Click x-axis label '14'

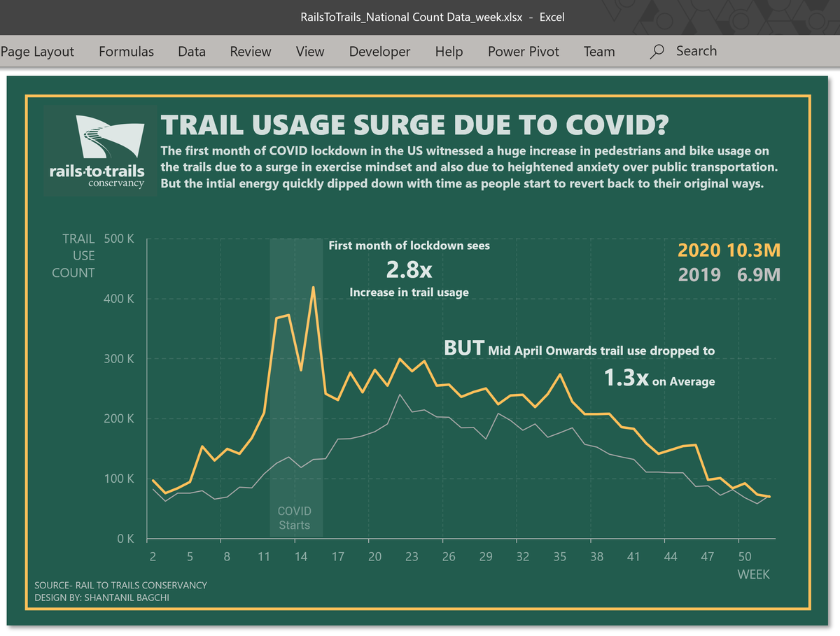coord(301,557)
